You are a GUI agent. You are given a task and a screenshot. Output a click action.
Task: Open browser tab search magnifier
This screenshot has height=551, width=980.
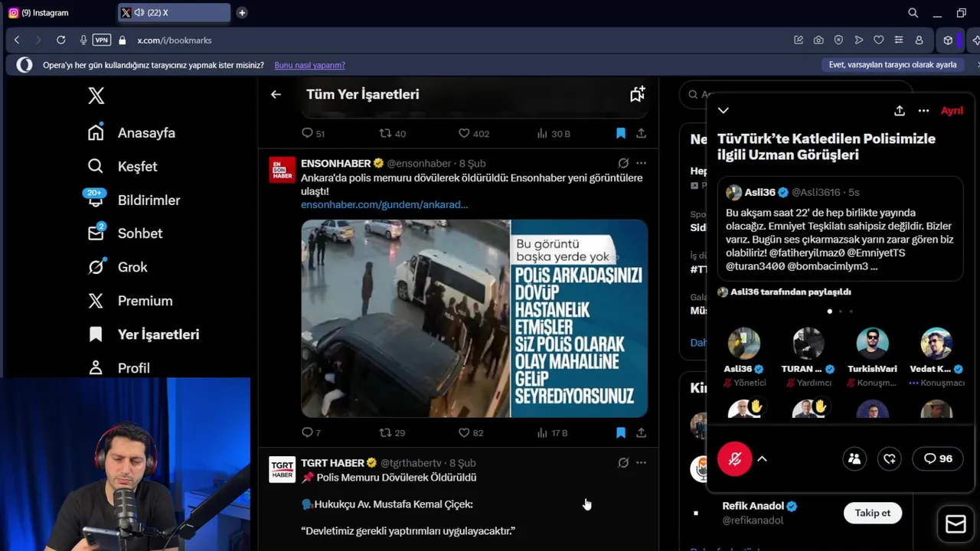click(913, 12)
